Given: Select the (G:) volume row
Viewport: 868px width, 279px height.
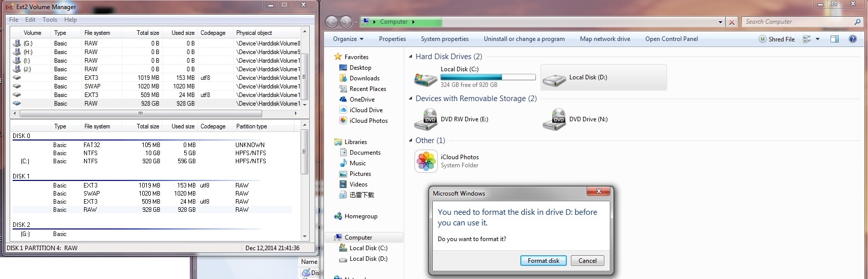Looking at the screenshot, I should click(155, 43).
